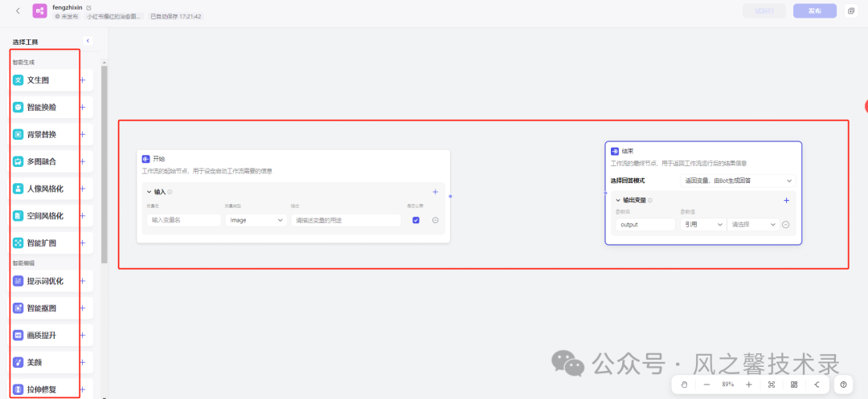Add the 提示词优化 node with plus
This screenshot has width=868, height=399.
click(83, 281)
